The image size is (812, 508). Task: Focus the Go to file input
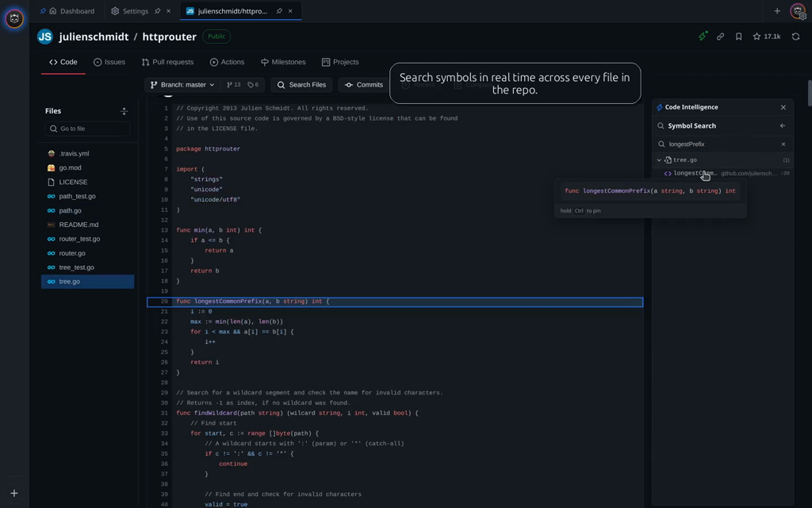pos(87,129)
